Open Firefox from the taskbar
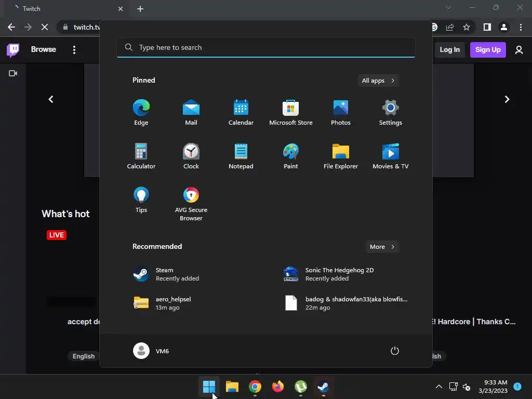The height and width of the screenshot is (399, 532). [278, 387]
